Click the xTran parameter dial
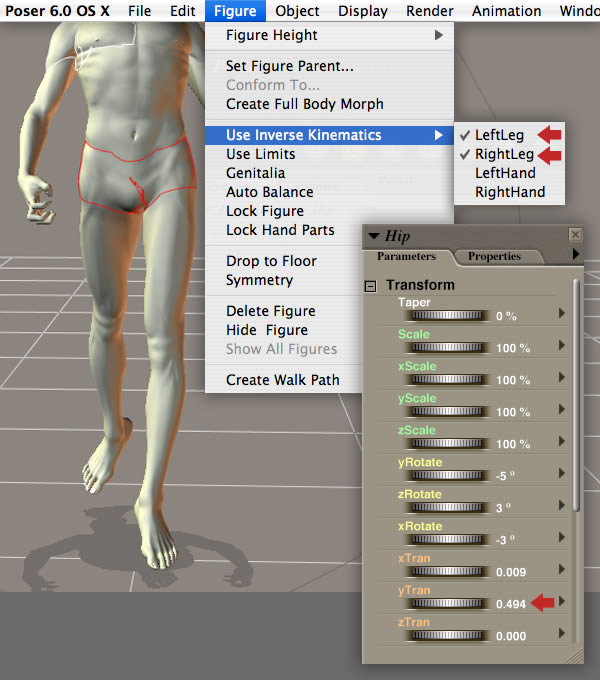Screen dimensions: 600x680 pos(447,572)
